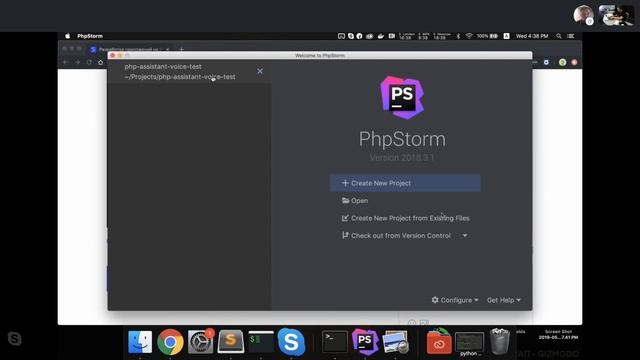Click the browser back arrow behind PhpStorm

(x=65, y=62)
